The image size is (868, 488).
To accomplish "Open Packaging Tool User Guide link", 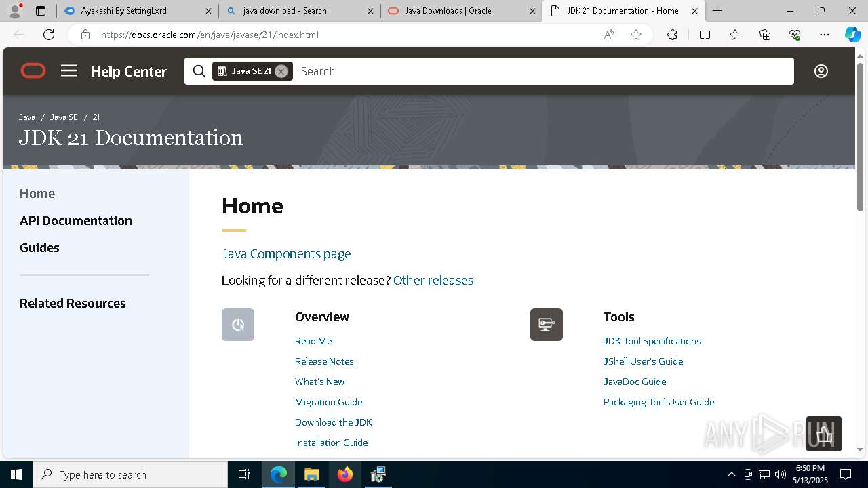I will (658, 402).
